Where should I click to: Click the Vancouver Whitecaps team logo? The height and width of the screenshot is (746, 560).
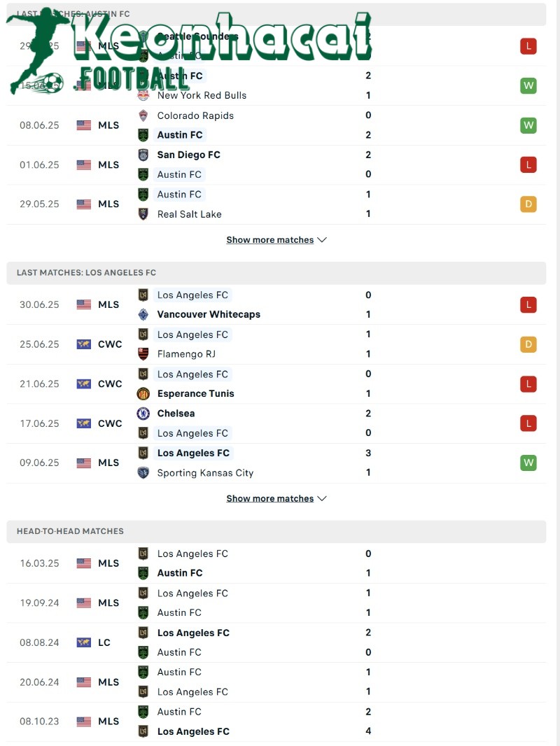[x=143, y=314]
